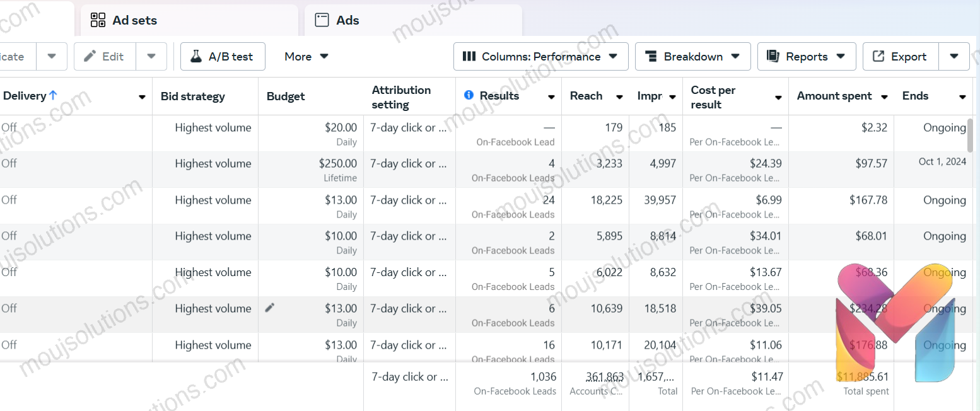Open the More menu
980x411 pixels.
pyautogui.click(x=306, y=57)
